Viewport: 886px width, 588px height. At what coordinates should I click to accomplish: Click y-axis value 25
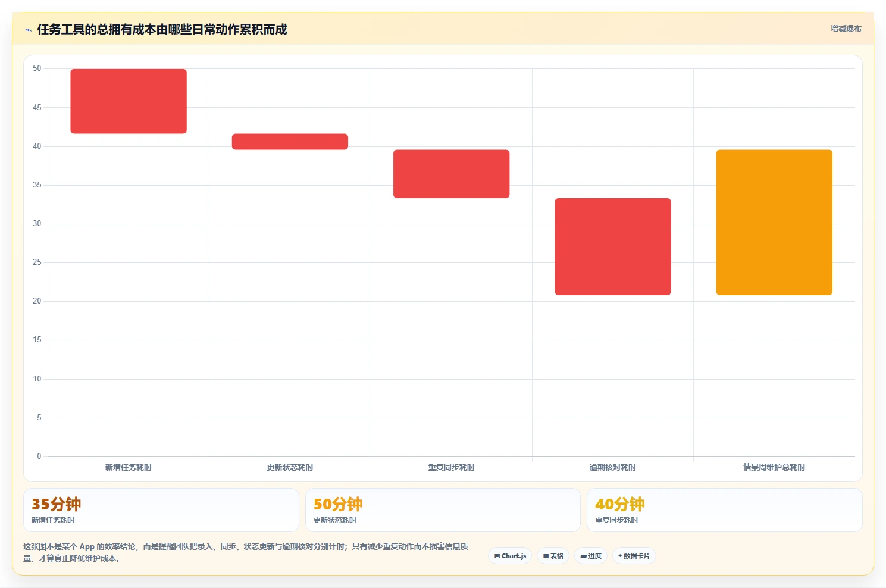[37, 262]
